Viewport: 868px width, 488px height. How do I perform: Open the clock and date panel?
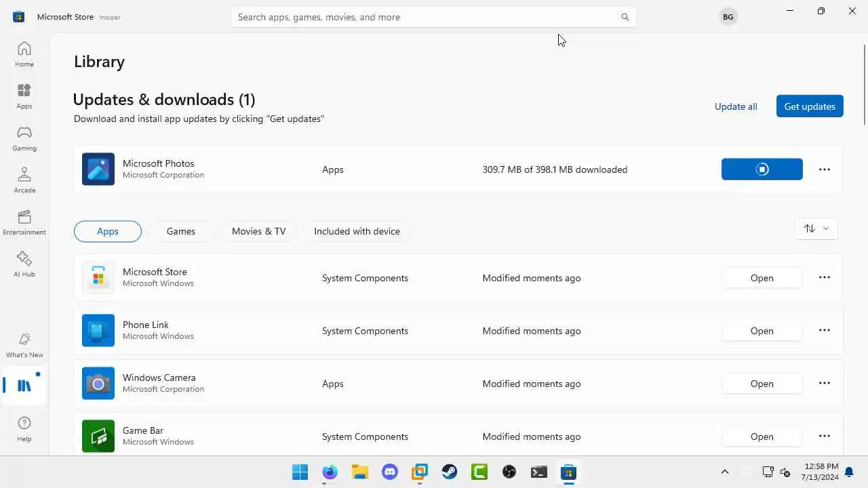[821, 472]
